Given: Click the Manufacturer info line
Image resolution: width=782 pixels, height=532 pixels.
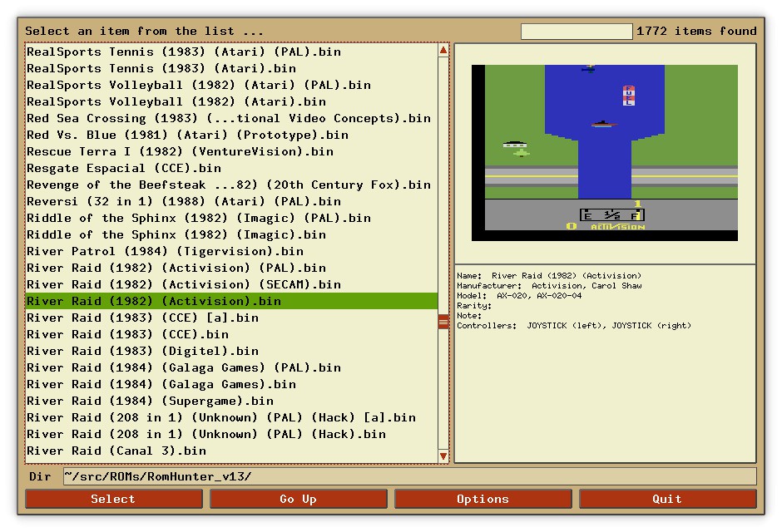Looking at the screenshot, I should point(549,286).
